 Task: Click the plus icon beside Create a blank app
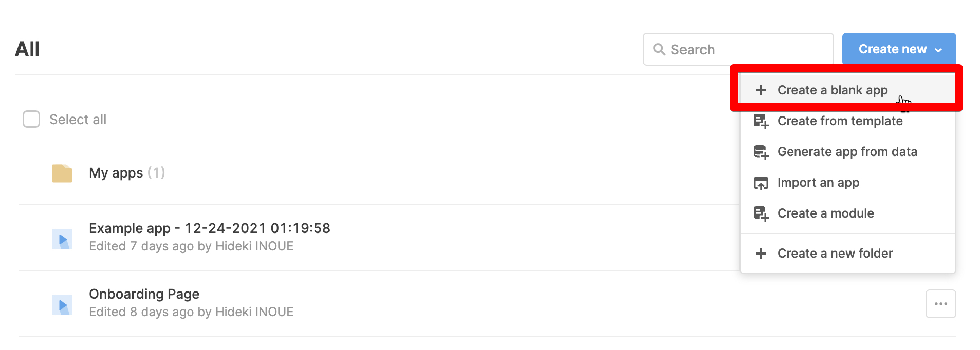(761, 90)
